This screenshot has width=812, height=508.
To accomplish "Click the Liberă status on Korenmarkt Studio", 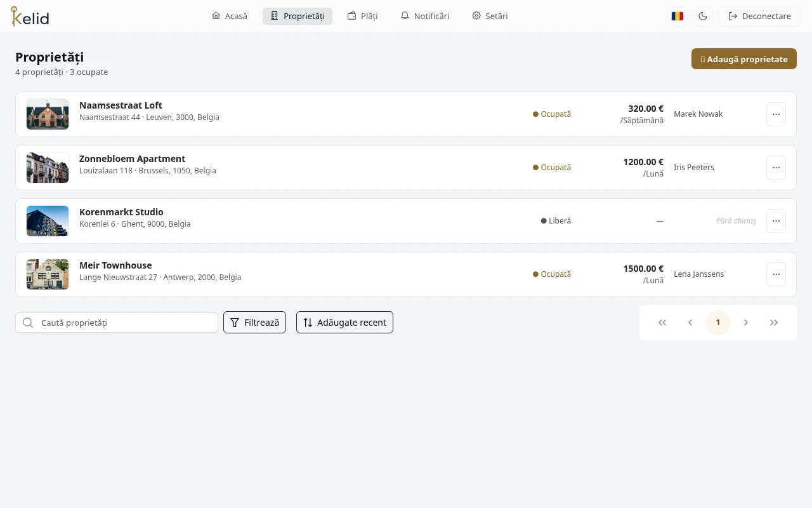I will tap(556, 221).
